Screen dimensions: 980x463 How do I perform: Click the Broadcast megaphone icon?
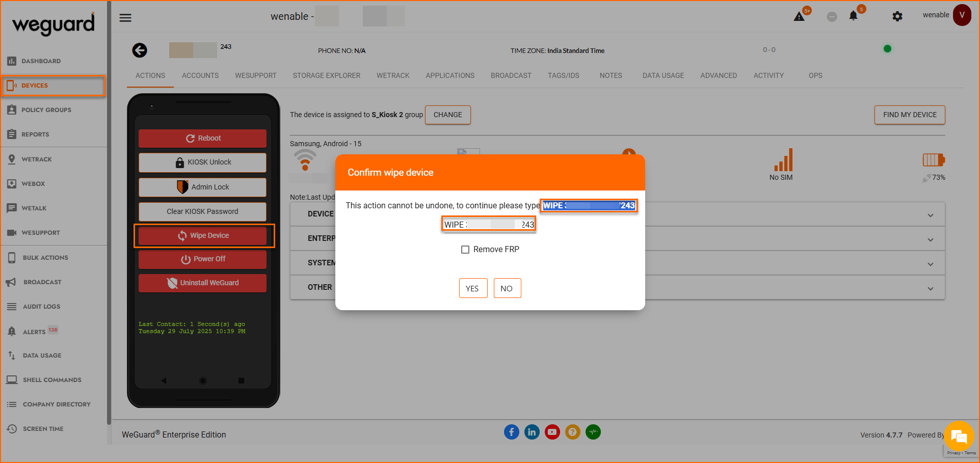[x=11, y=282]
